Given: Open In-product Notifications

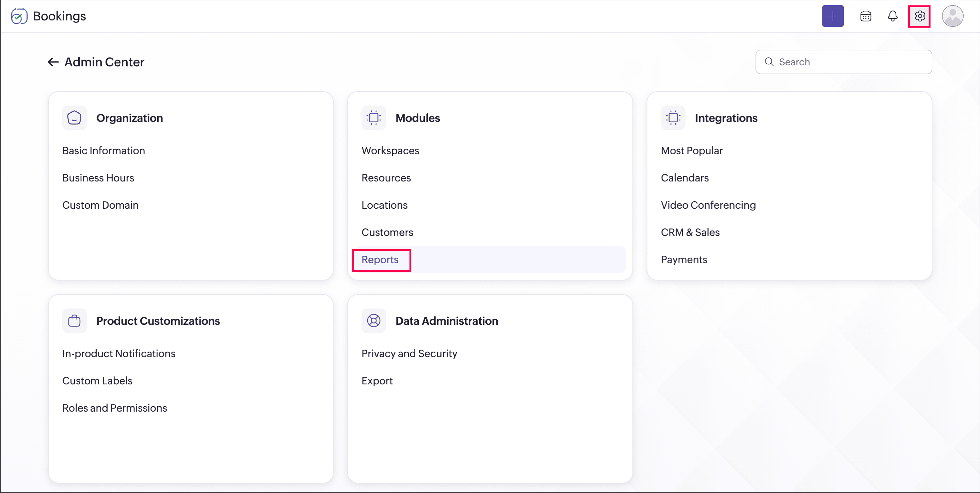Looking at the screenshot, I should 119,353.
